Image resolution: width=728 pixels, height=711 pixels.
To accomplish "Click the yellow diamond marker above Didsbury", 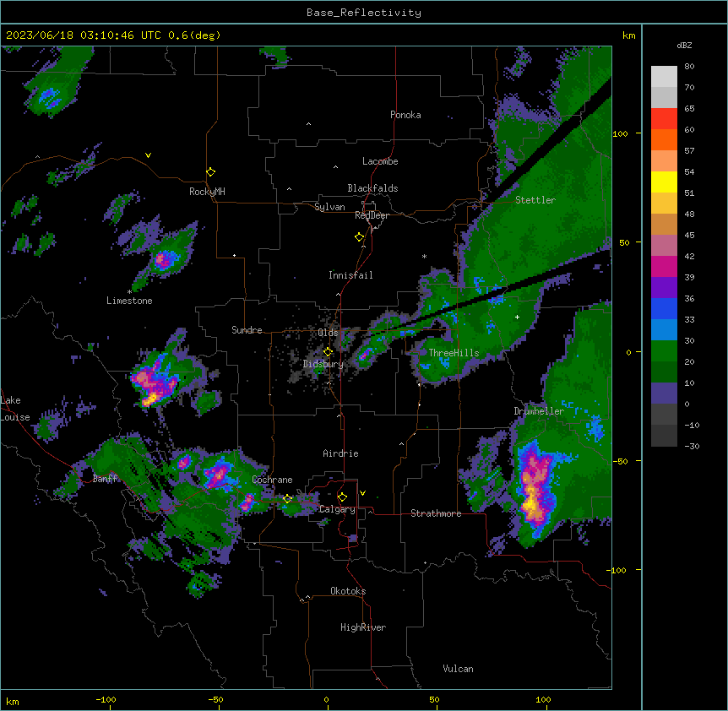I will pyautogui.click(x=328, y=352).
